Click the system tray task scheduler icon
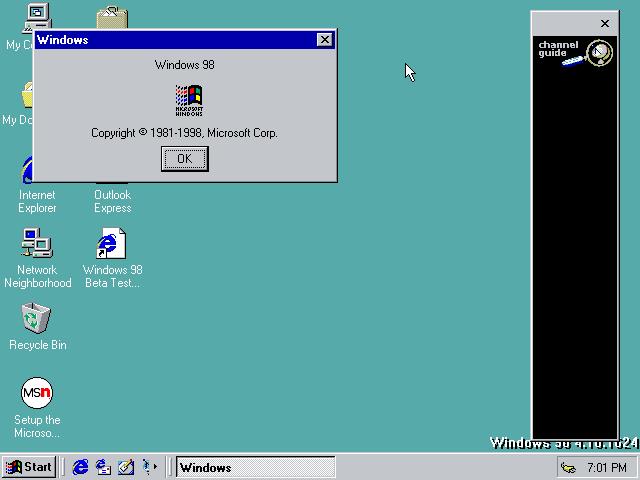640x480 pixels. 568,468
